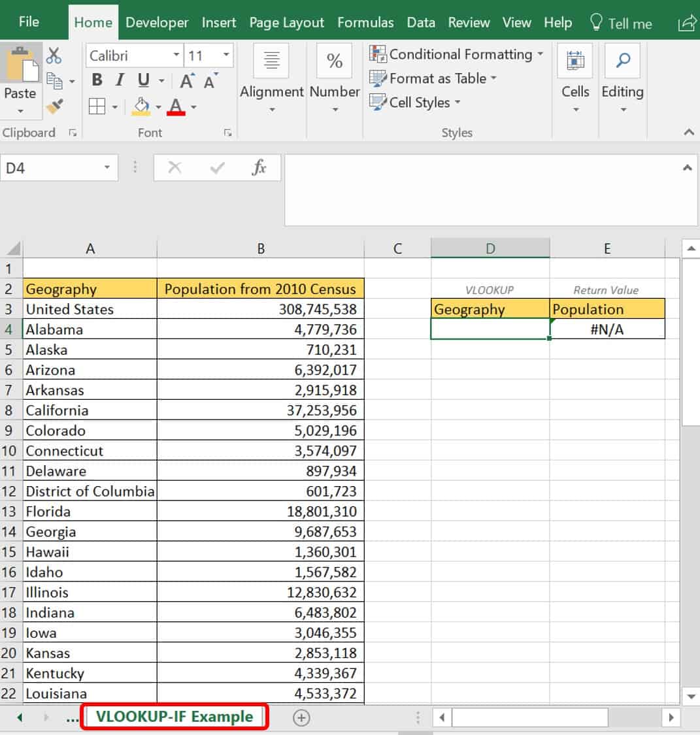Toggle Italic formatting
Image resolution: width=700 pixels, height=735 pixels.
click(120, 80)
